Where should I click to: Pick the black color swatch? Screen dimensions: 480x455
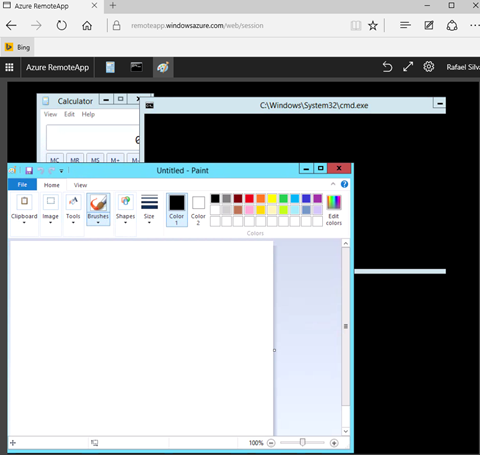click(215, 199)
